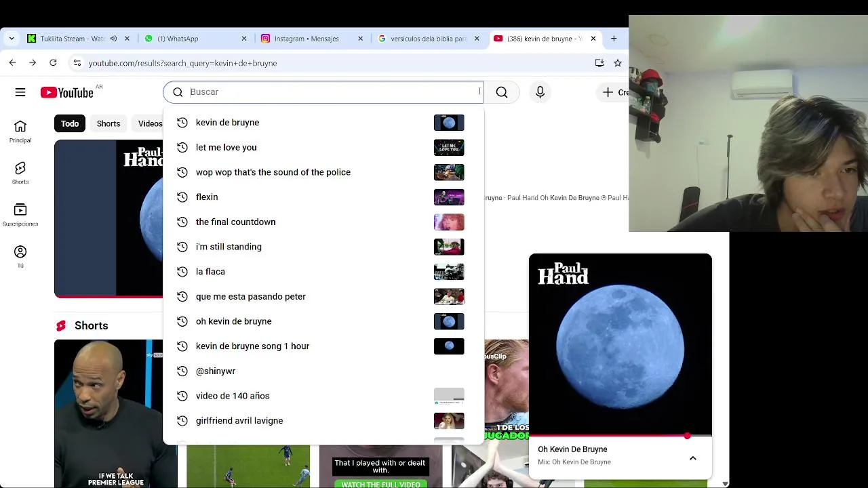This screenshot has height=488, width=868.
Task: Click the miniplayer blue moon video
Action: [x=620, y=344]
